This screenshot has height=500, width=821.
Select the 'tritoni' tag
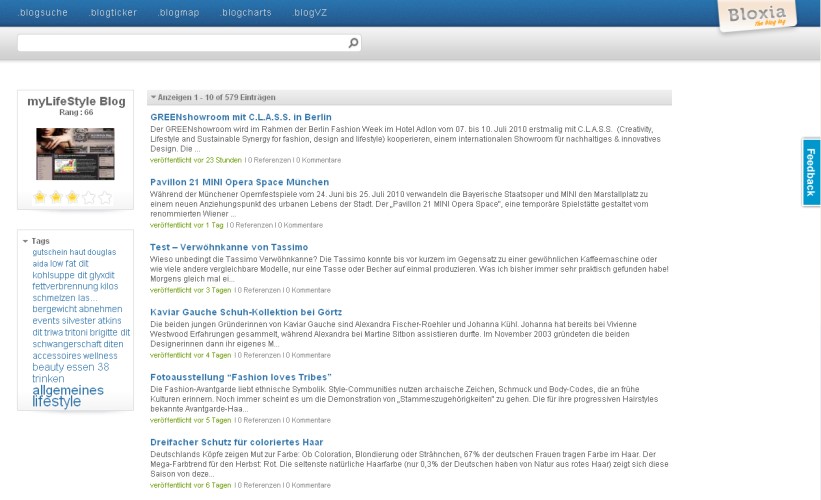(76, 332)
